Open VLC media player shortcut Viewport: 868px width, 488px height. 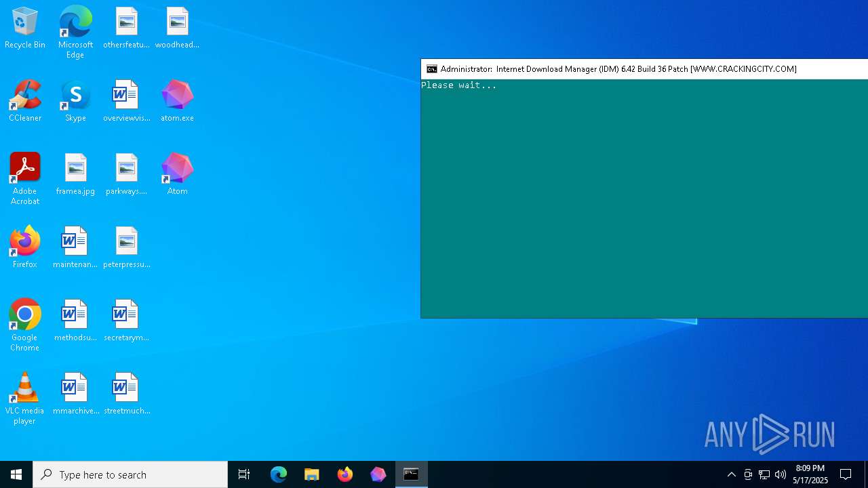25,399
